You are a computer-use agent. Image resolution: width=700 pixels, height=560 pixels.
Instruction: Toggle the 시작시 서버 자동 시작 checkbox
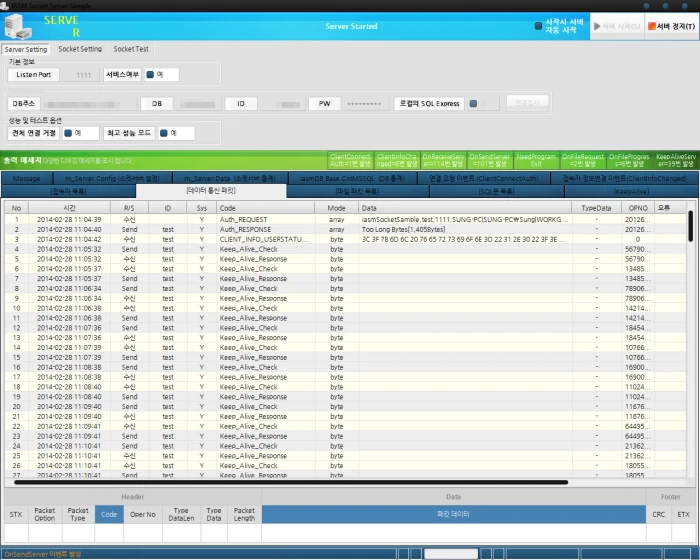tap(538, 26)
